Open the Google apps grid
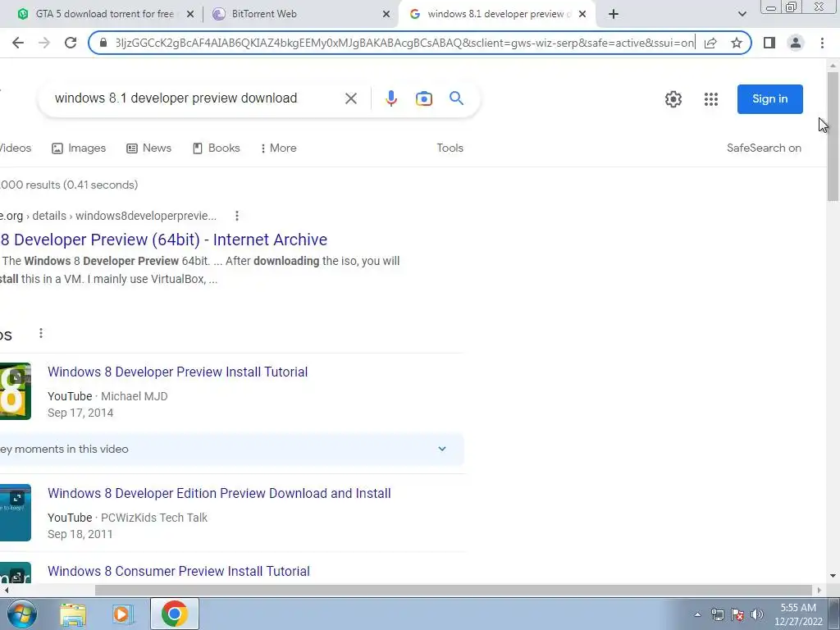Screen dimensions: 840x630 [711, 99]
